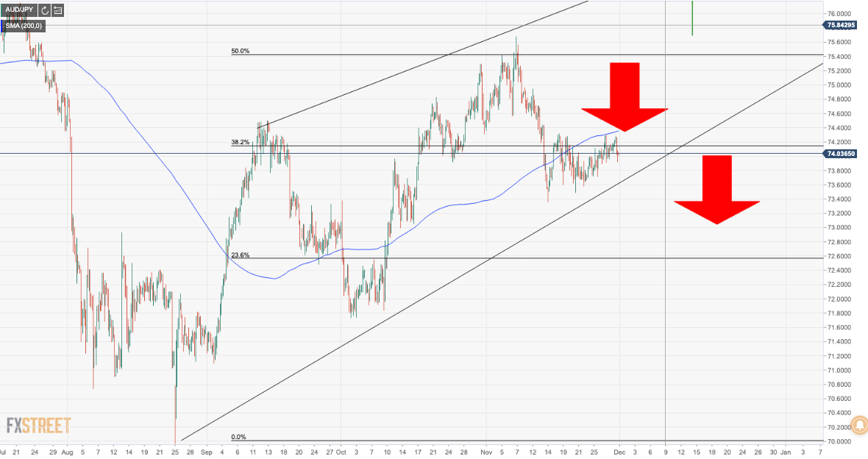The image size is (868, 459).
Task: Click the 74.03650 current price tag
Action: point(841,154)
